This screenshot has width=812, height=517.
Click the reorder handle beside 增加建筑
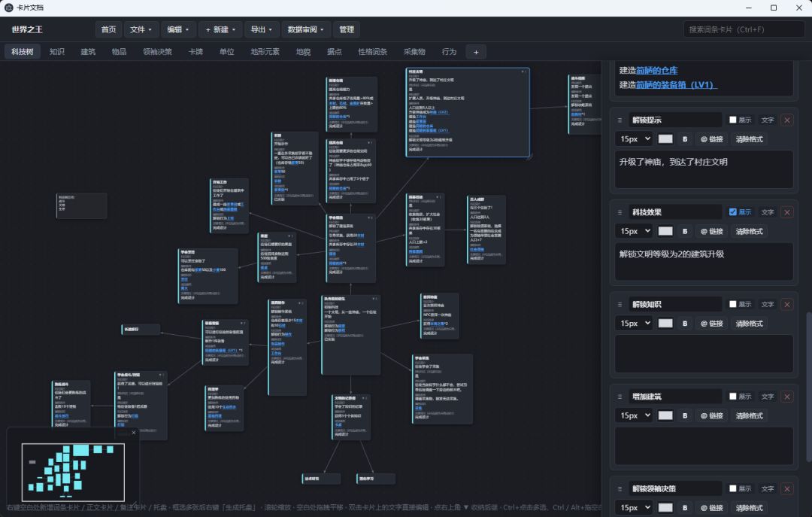(620, 397)
